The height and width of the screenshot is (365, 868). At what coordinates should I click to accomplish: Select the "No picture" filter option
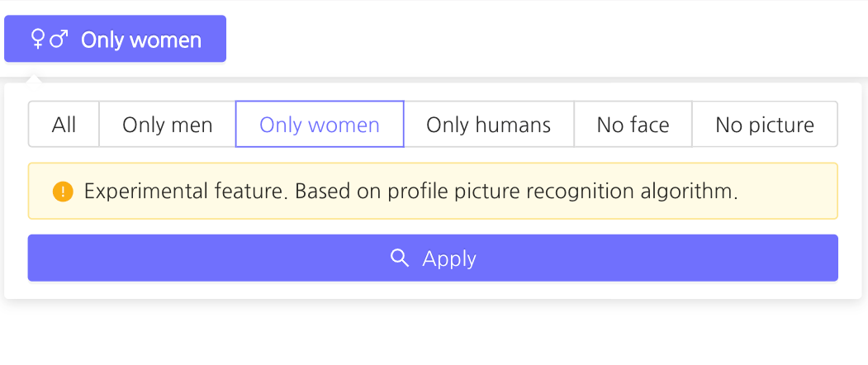pos(765,125)
